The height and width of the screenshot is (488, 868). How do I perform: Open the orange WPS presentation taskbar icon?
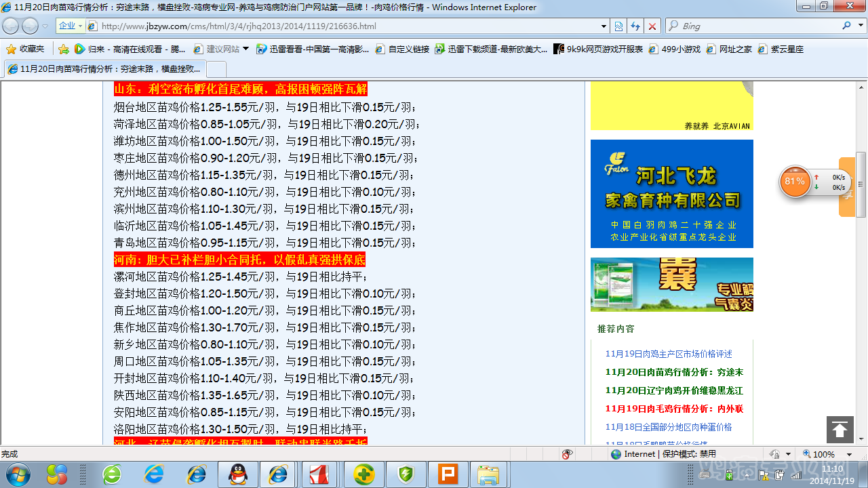click(x=448, y=474)
